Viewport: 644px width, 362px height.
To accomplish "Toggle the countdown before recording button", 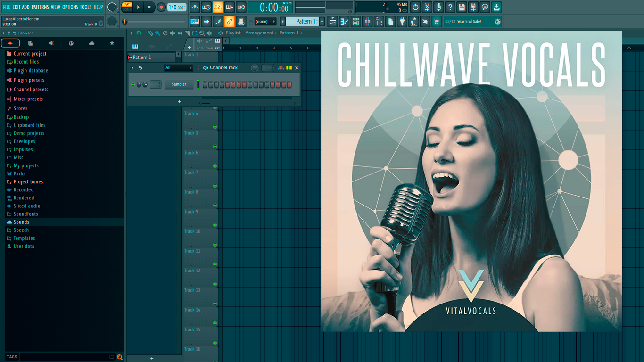I will [218, 7].
